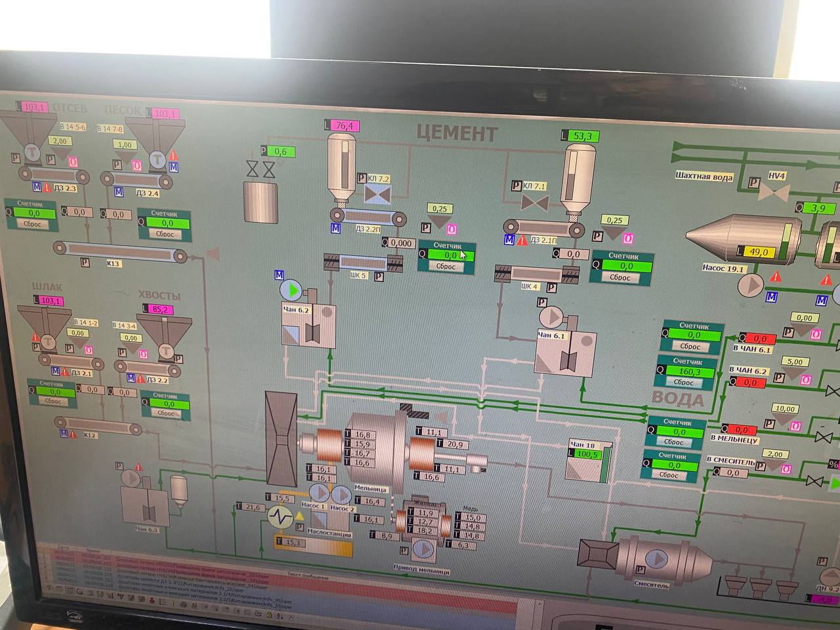
Task: Click the mill temperature reading 20,9
Action: tap(454, 444)
